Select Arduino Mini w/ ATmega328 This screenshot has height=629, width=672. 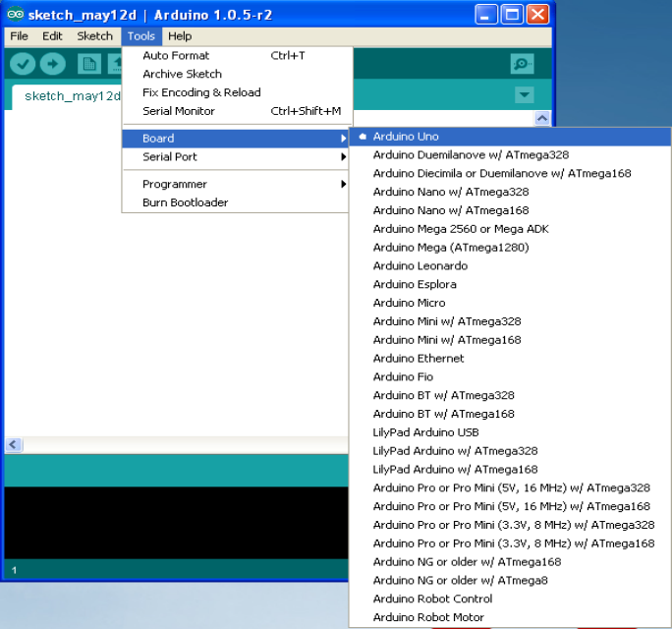tap(510, 321)
